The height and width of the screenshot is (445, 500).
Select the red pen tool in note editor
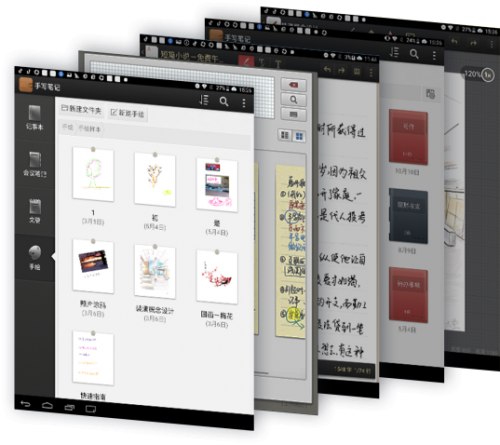(246, 61)
